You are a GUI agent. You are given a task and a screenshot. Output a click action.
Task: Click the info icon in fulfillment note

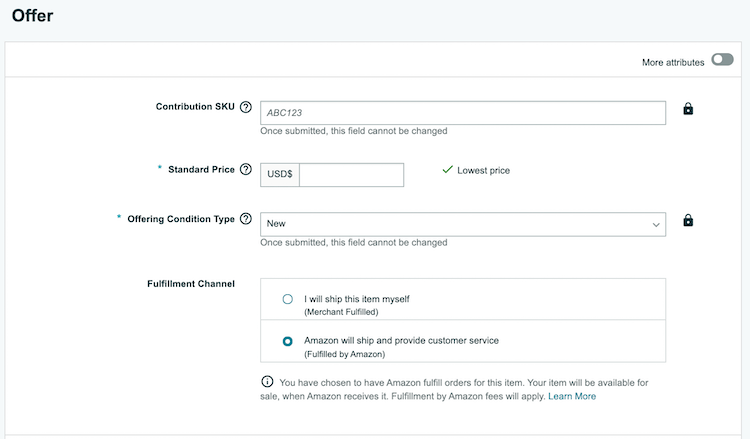267,382
